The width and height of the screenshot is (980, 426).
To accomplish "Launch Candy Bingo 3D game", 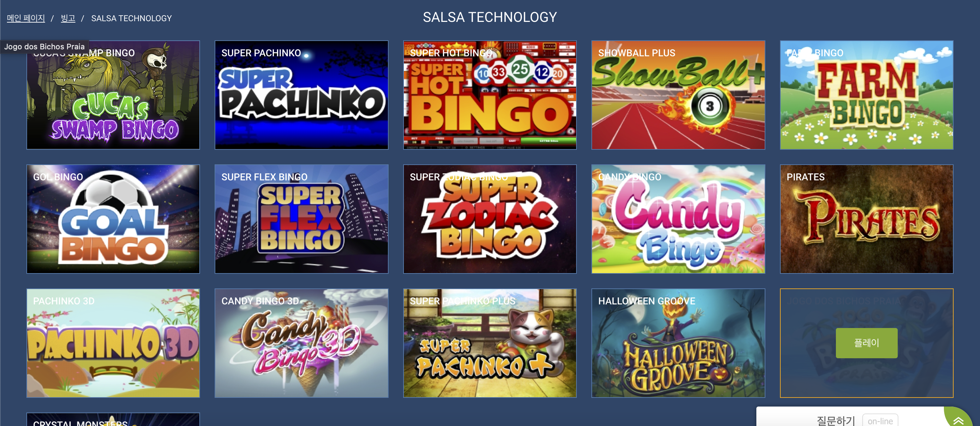I will pos(301,343).
